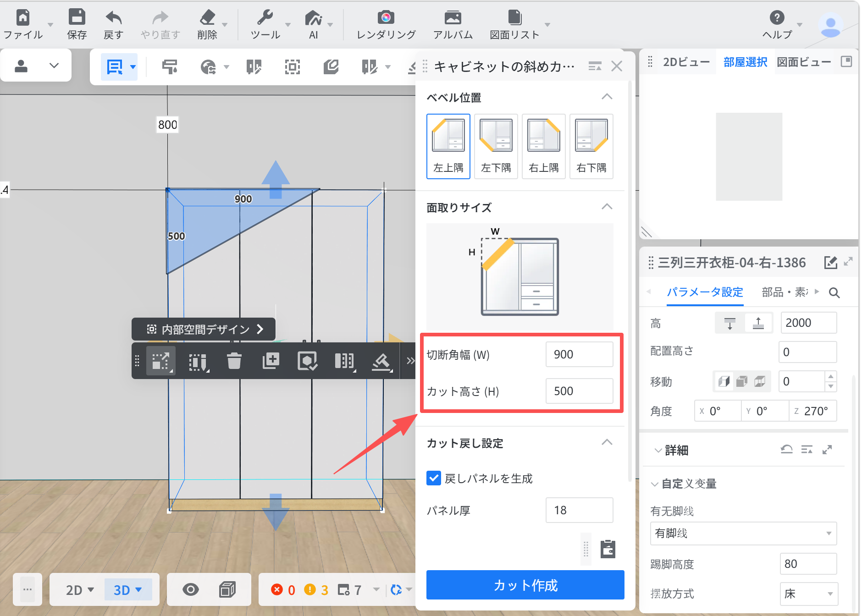Image resolution: width=862 pixels, height=616 pixels.
Task: Click the blue up arrow handle on cabinet
Action: (276, 179)
